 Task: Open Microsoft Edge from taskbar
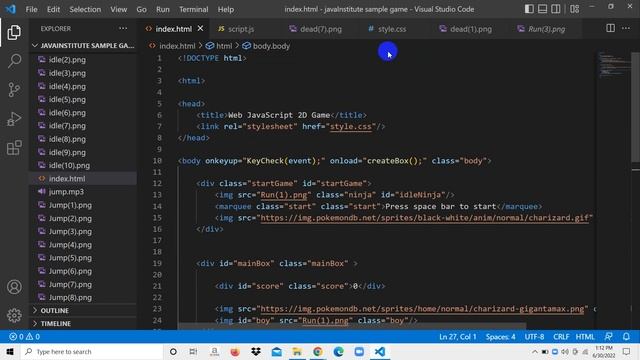tap(338, 351)
